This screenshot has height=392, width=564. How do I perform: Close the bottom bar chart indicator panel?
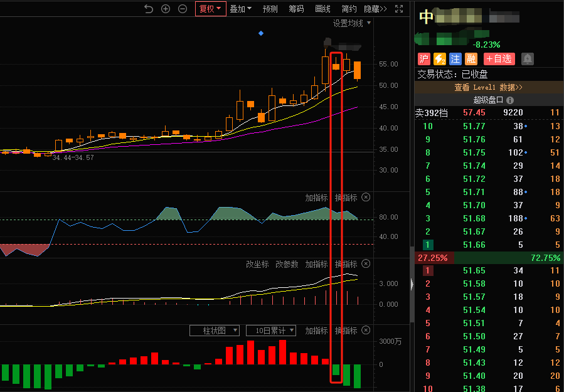coord(366,331)
